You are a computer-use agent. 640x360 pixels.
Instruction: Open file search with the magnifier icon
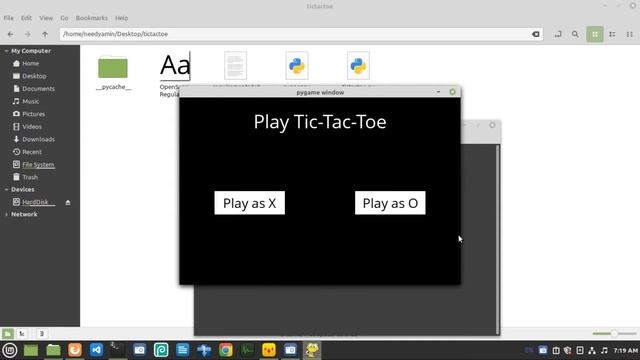575,34
